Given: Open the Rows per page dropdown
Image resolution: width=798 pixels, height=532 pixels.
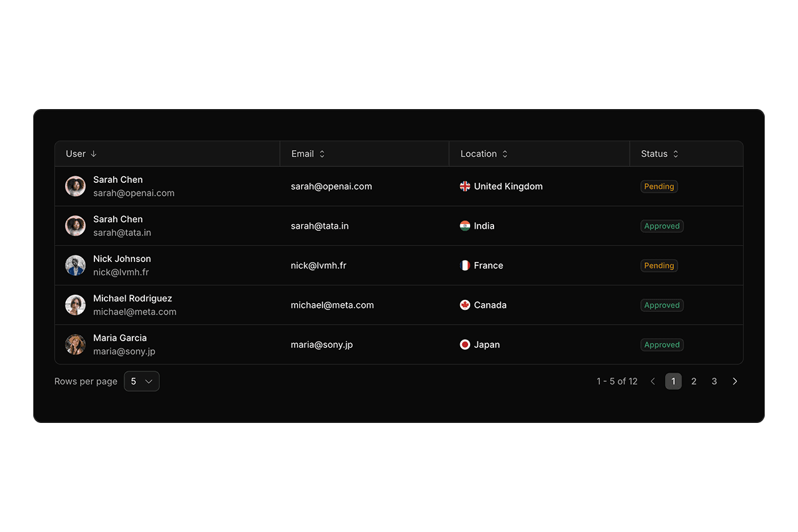Looking at the screenshot, I should pyautogui.click(x=142, y=381).
